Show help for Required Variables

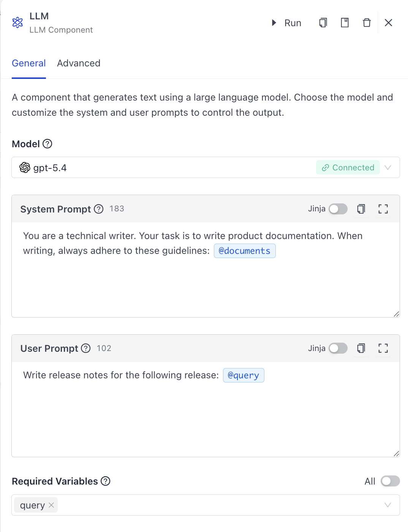tap(106, 481)
